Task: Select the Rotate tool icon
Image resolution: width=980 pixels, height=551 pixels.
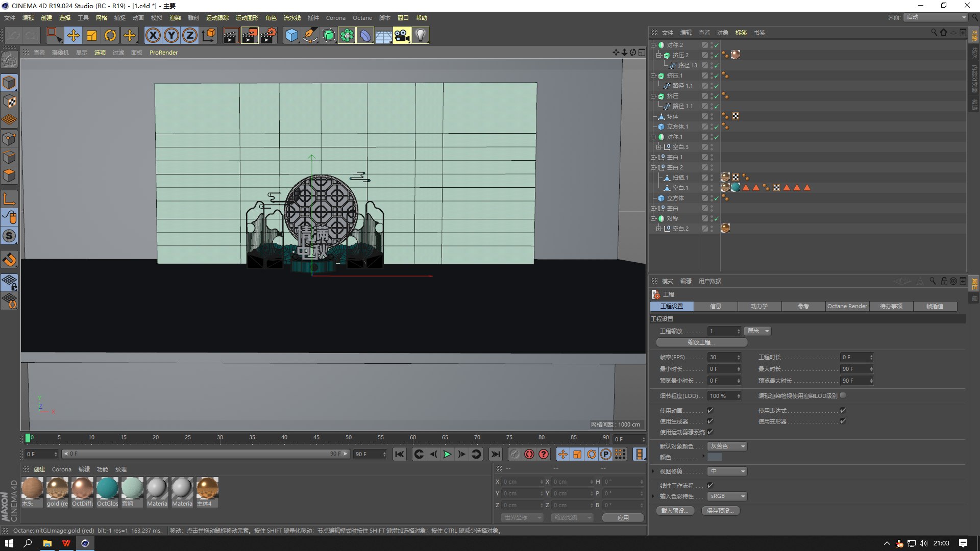Action: coord(110,35)
